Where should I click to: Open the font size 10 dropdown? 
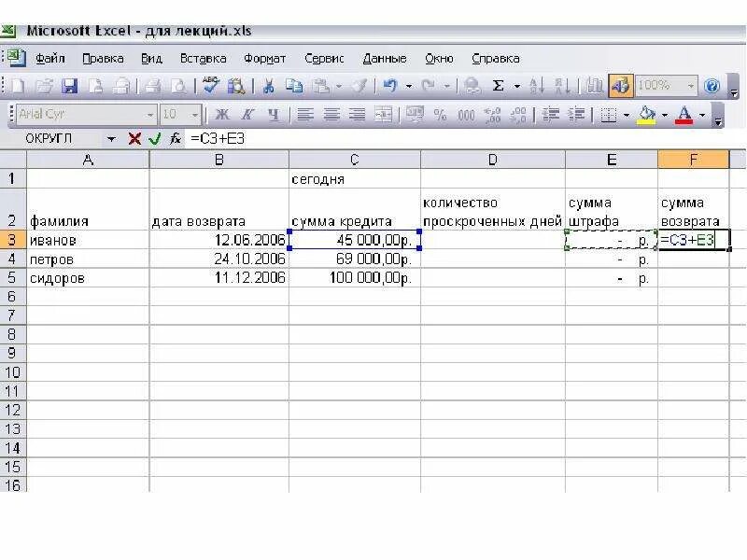click(x=194, y=115)
